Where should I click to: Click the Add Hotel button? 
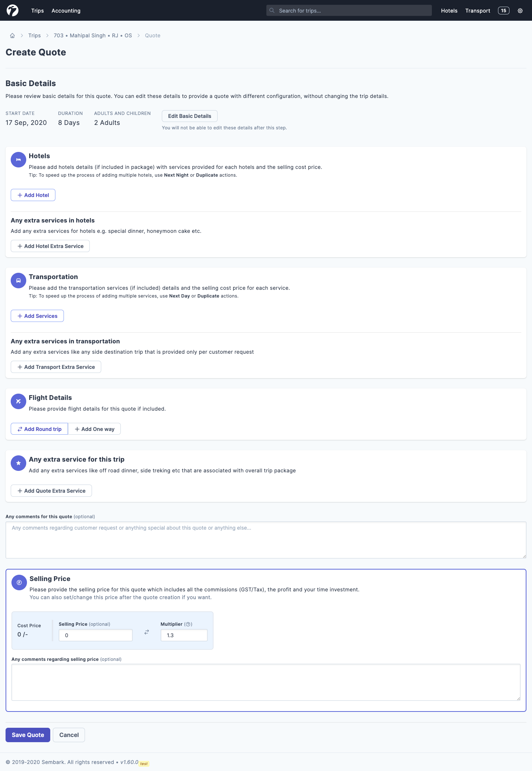coord(33,195)
